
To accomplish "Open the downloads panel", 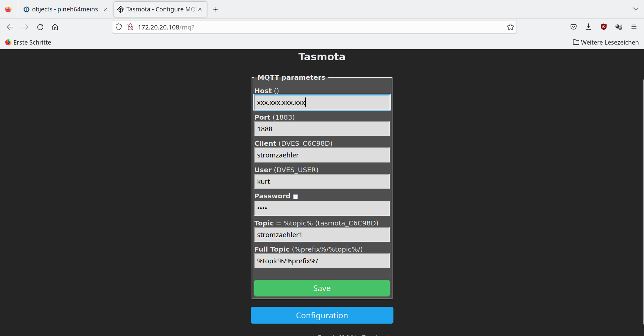I will pos(589,27).
